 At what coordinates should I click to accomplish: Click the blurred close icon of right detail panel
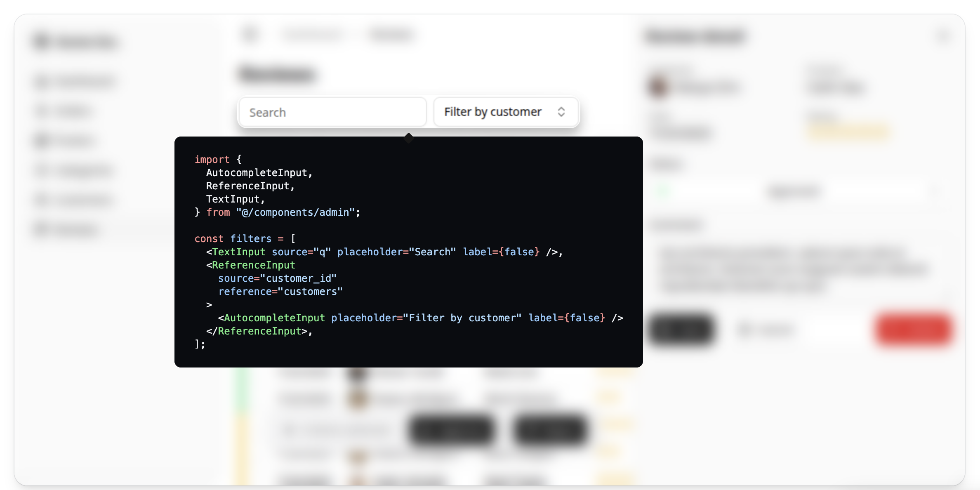click(x=943, y=36)
